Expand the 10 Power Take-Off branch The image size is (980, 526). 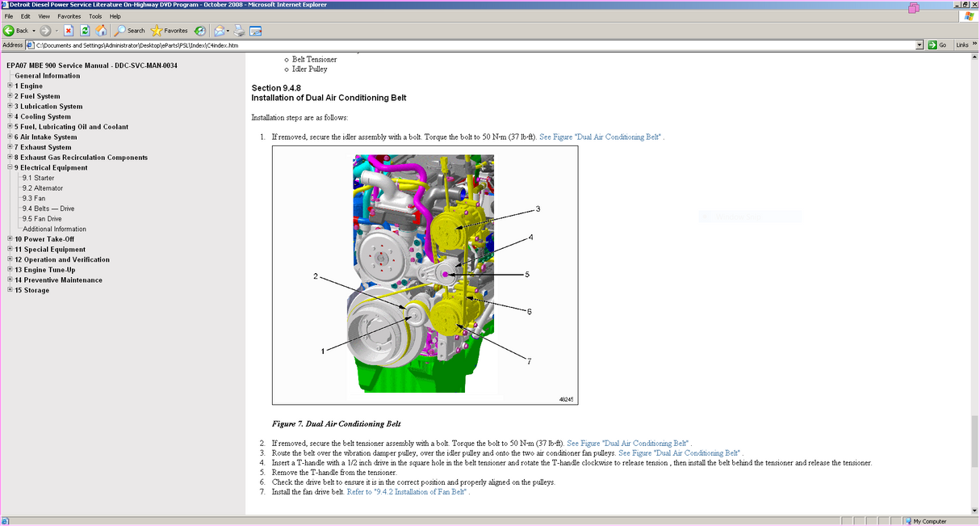point(8,238)
